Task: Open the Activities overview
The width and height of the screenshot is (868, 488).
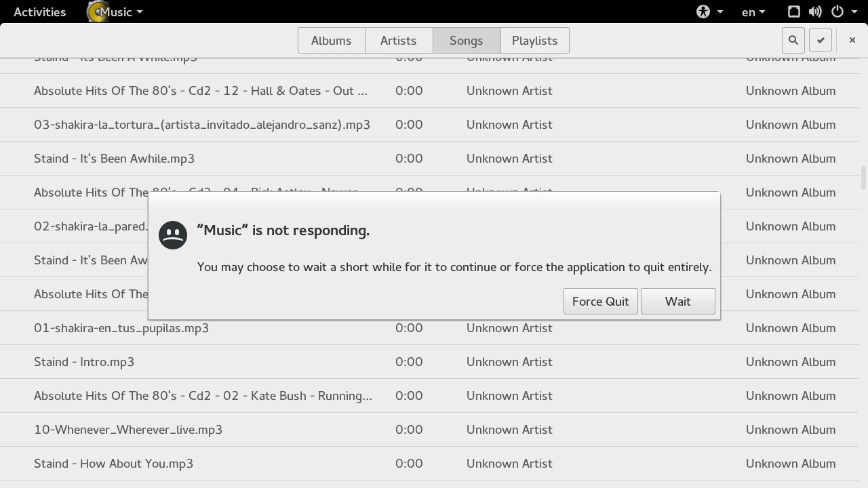Action: click(39, 12)
